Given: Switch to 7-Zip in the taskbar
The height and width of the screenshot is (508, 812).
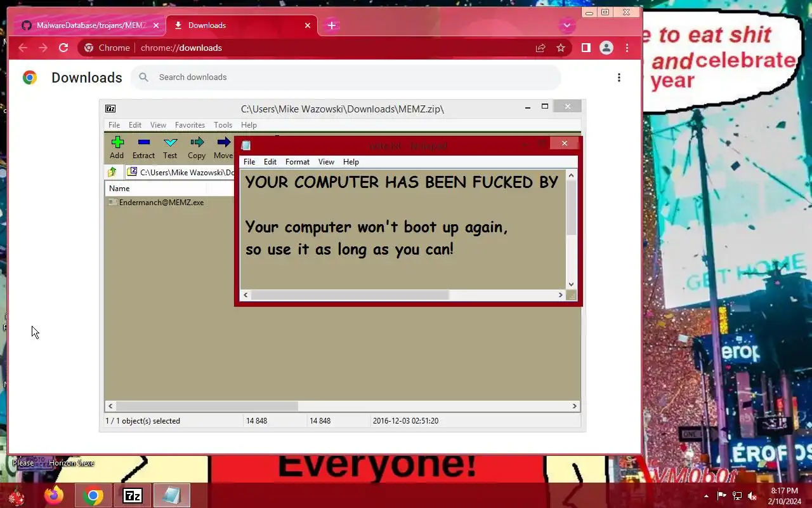Looking at the screenshot, I should pos(133,495).
